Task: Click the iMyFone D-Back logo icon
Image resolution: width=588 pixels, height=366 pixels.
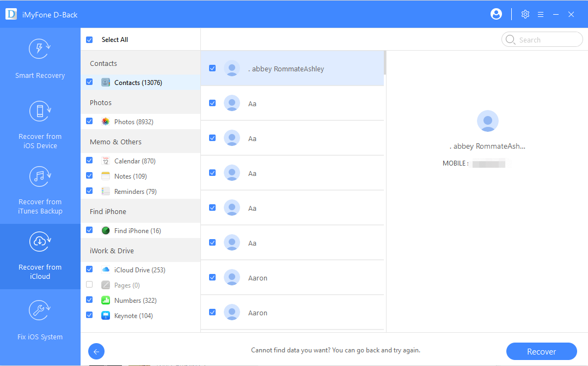Action: pyautogui.click(x=11, y=14)
